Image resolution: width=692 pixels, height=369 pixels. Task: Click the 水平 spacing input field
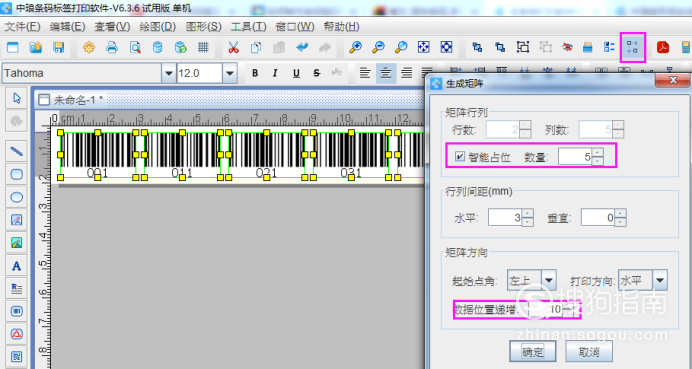[505, 217]
